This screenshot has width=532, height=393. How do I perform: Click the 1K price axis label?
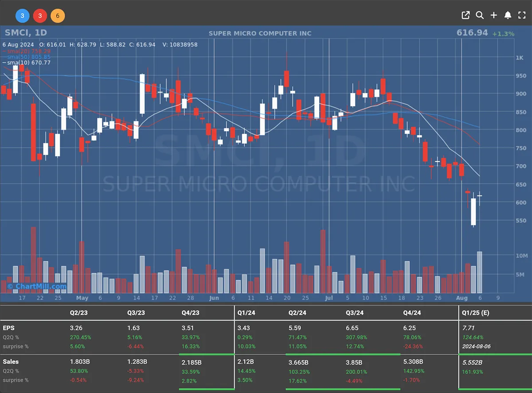point(520,58)
